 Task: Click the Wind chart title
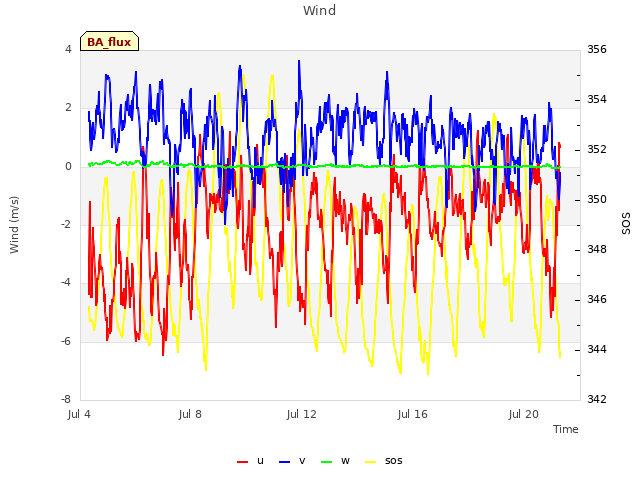(319, 10)
